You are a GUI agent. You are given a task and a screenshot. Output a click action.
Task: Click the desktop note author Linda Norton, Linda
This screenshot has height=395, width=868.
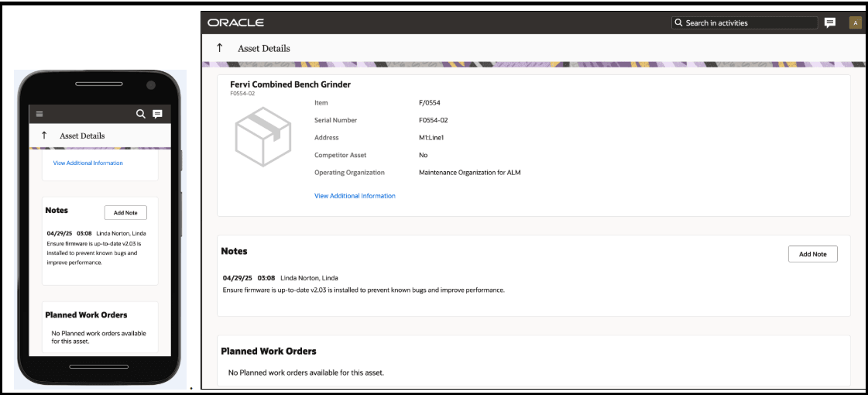click(310, 278)
